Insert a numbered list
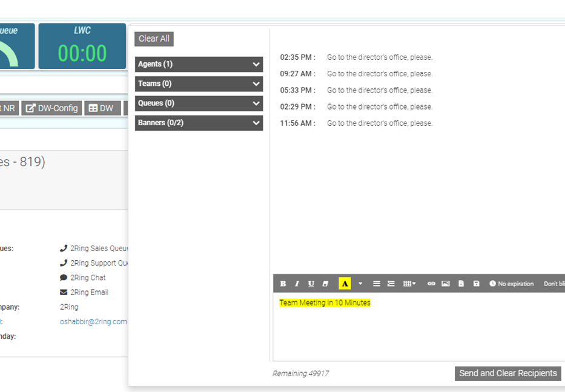 point(391,284)
